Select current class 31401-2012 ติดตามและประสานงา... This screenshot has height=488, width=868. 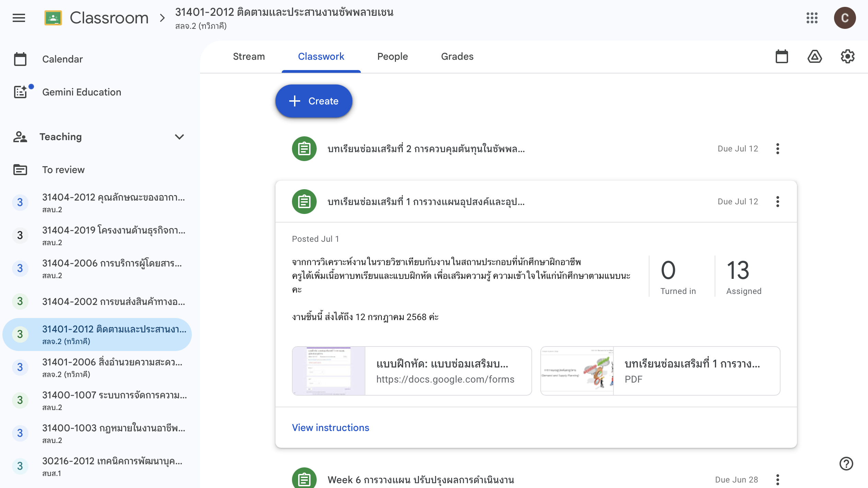tap(97, 334)
